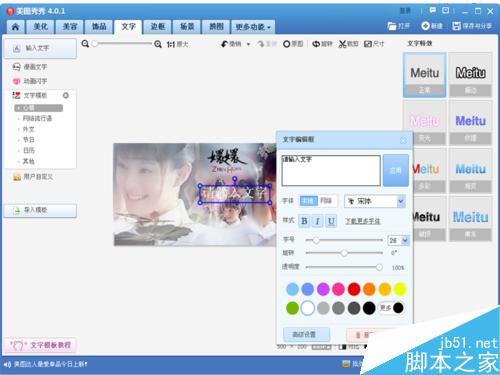Screen dimensions: 500x375
Task: Open the 文字模板教程 link
Action: pos(40,345)
